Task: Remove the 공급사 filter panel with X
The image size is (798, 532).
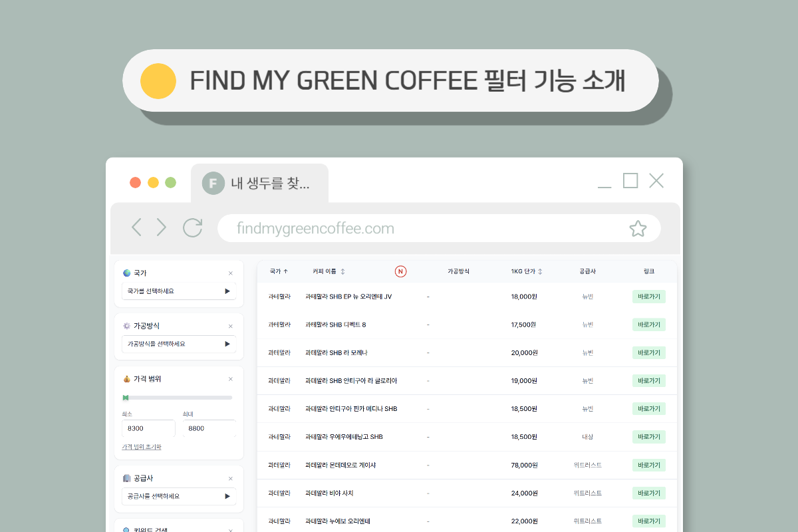Action: tap(231, 479)
